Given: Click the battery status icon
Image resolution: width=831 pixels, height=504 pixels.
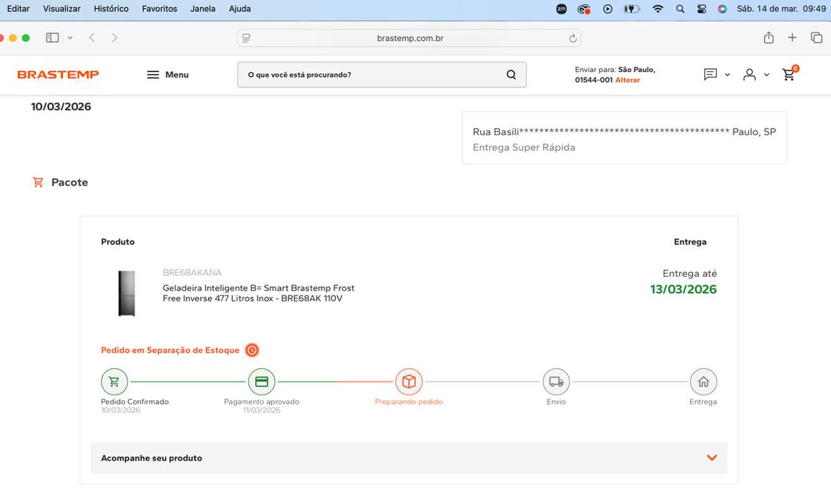Looking at the screenshot, I should [x=632, y=9].
